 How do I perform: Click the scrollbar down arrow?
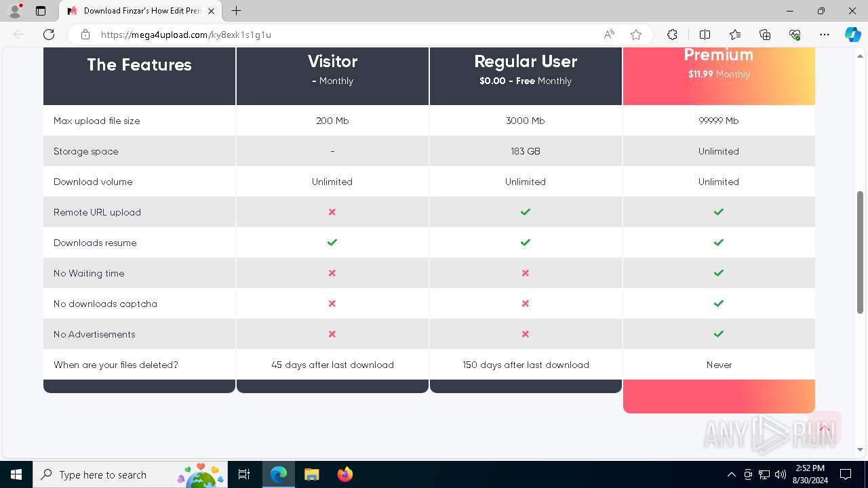pyautogui.click(x=861, y=449)
